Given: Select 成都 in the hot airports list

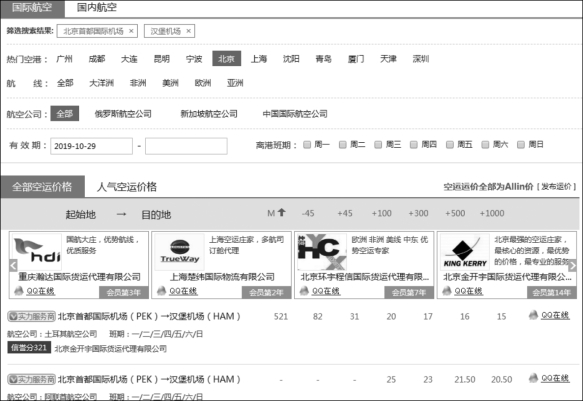Looking at the screenshot, I should click(x=97, y=59).
